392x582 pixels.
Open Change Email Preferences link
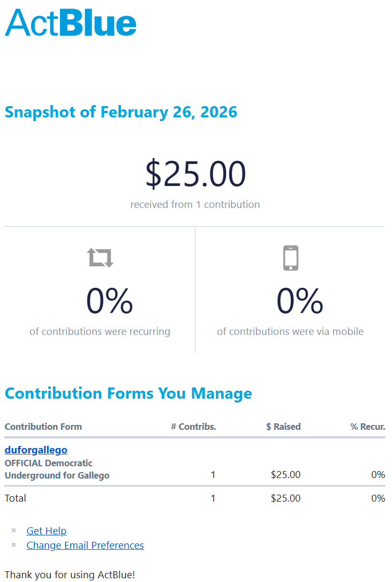click(85, 545)
